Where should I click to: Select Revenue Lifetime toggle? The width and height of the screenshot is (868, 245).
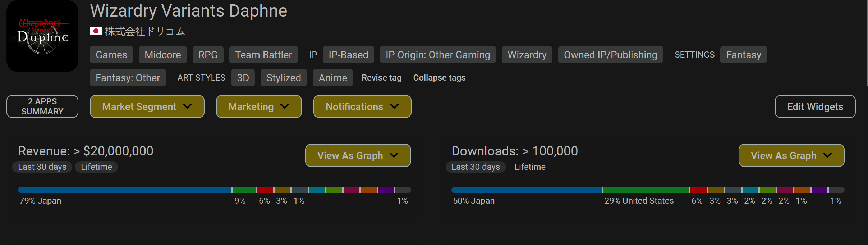[96, 167]
